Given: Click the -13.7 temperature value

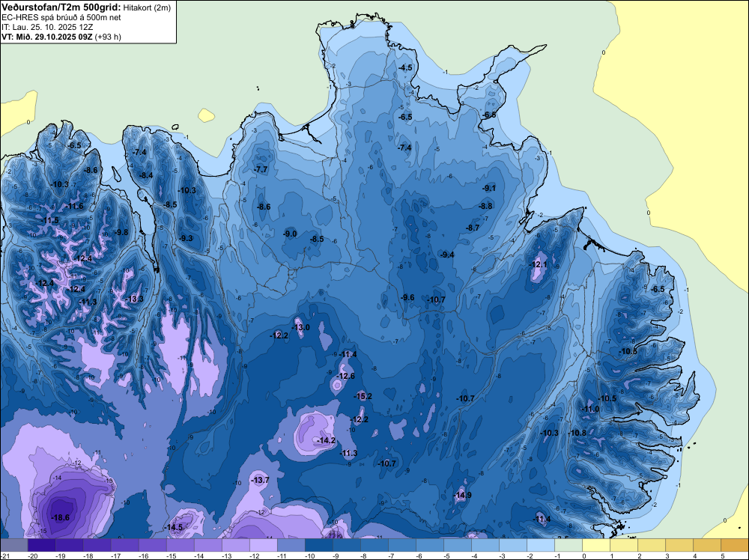Looking at the screenshot, I should tap(261, 481).
